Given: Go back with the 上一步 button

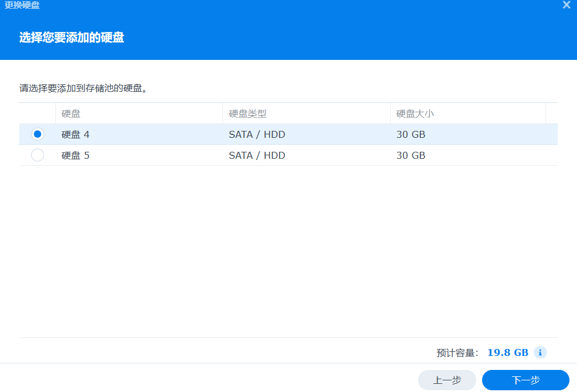Looking at the screenshot, I should [x=447, y=380].
